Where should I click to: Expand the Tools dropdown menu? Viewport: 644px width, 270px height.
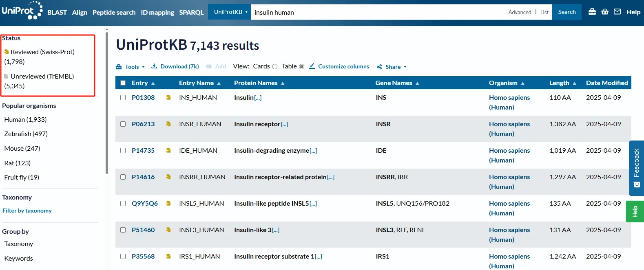[131, 67]
